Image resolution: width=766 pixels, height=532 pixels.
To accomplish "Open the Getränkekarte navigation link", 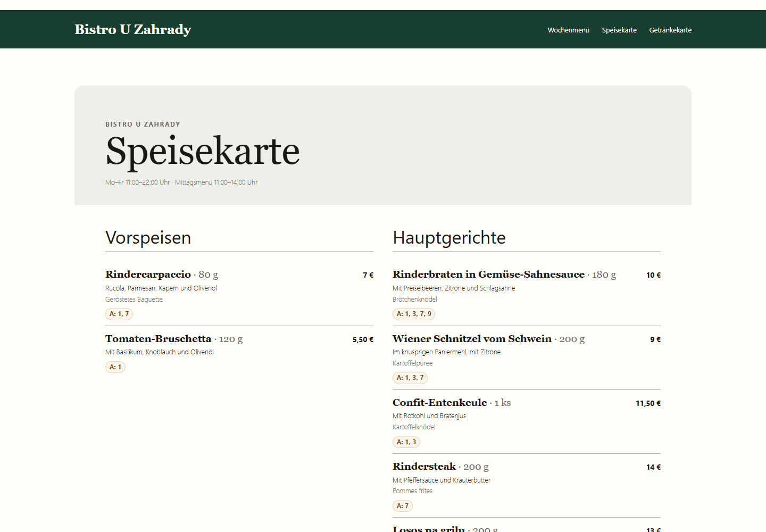I will tap(670, 30).
